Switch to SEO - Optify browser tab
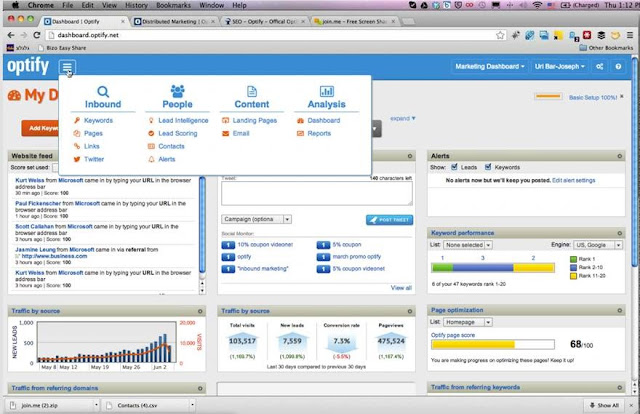Image resolution: width=640 pixels, height=414 pixels. 264,21
